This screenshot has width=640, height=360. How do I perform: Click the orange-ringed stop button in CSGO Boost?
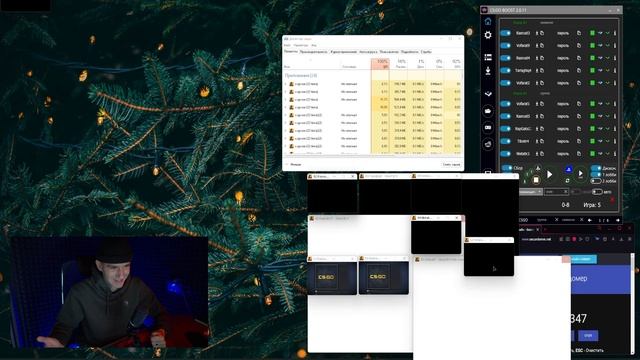click(536, 180)
